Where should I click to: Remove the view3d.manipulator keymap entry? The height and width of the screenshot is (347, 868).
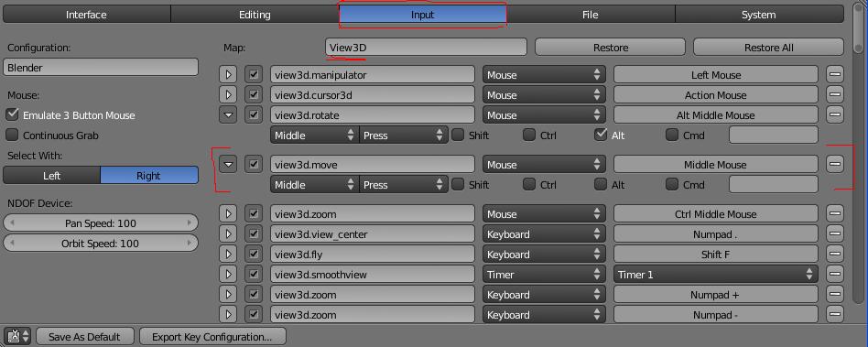(835, 75)
